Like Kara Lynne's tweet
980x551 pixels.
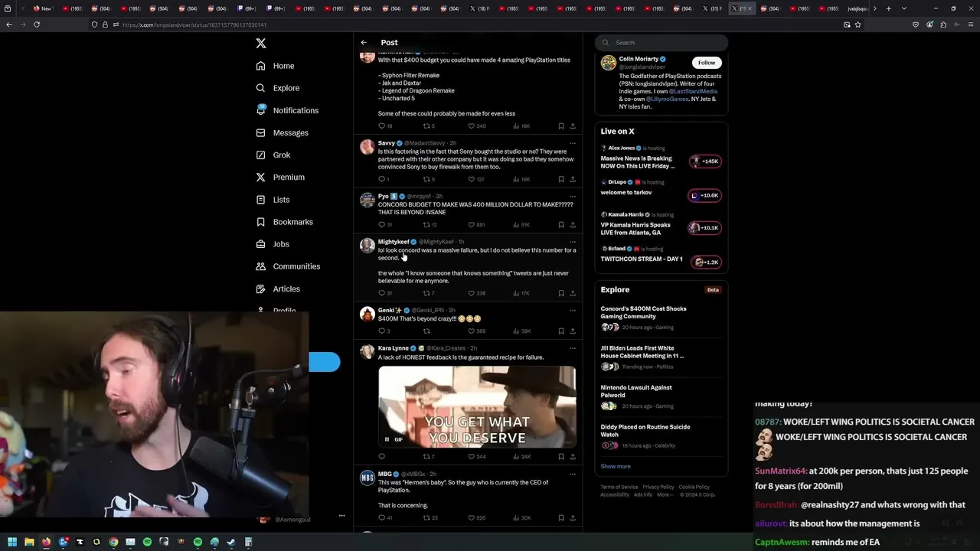click(x=472, y=457)
